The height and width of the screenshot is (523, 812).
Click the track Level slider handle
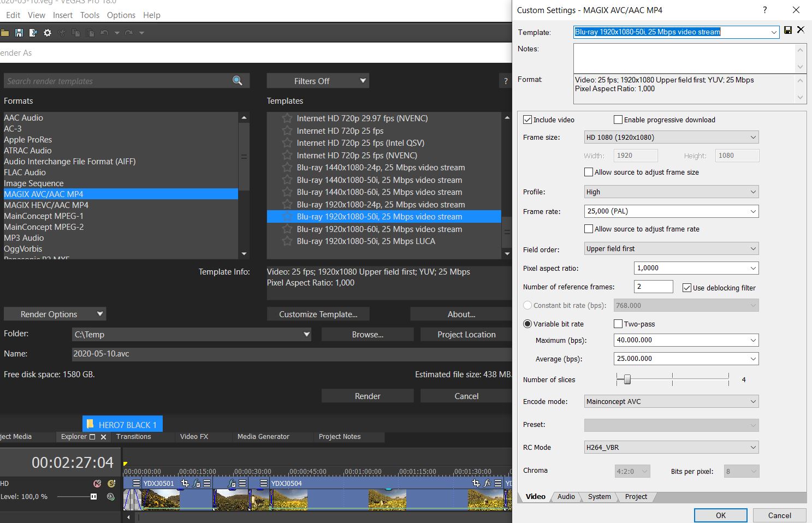click(x=93, y=496)
